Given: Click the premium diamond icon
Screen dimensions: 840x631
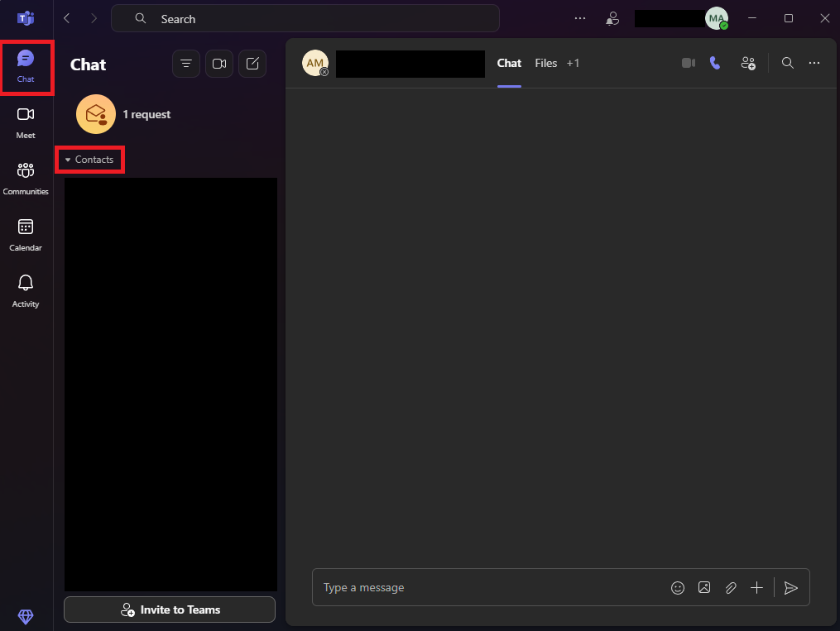Looking at the screenshot, I should pyautogui.click(x=26, y=617).
